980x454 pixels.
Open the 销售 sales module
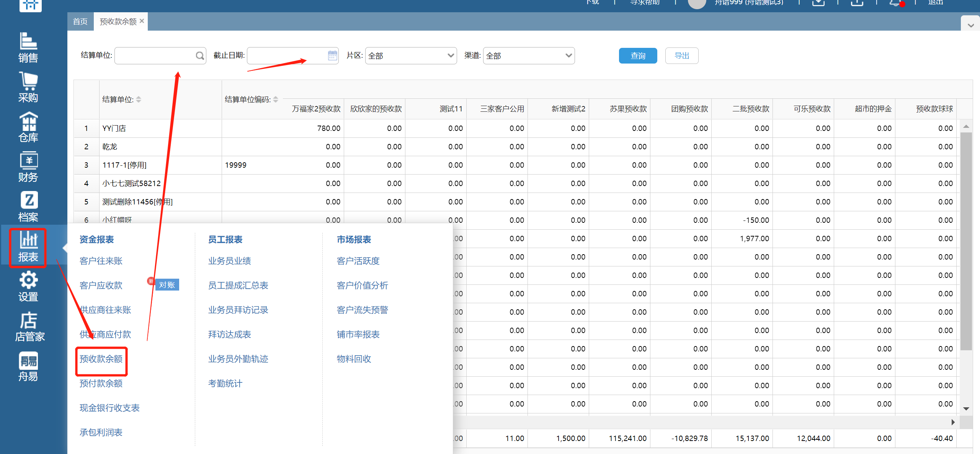point(28,47)
